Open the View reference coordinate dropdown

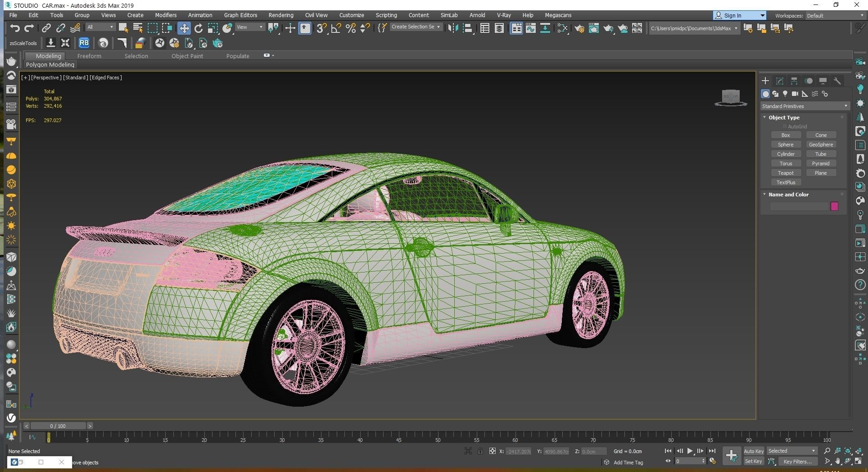(x=250, y=27)
